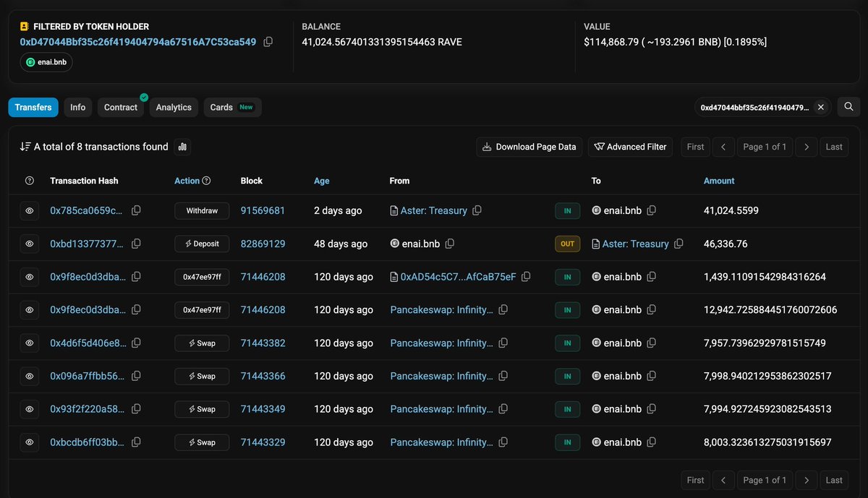Click the Download Page Data button

click(x=529, y=147)
